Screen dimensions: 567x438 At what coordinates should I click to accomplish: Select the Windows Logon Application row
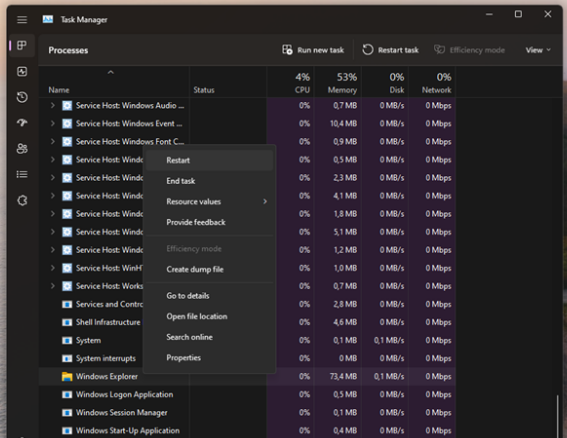pyautogui.click(x=247, y=395)
